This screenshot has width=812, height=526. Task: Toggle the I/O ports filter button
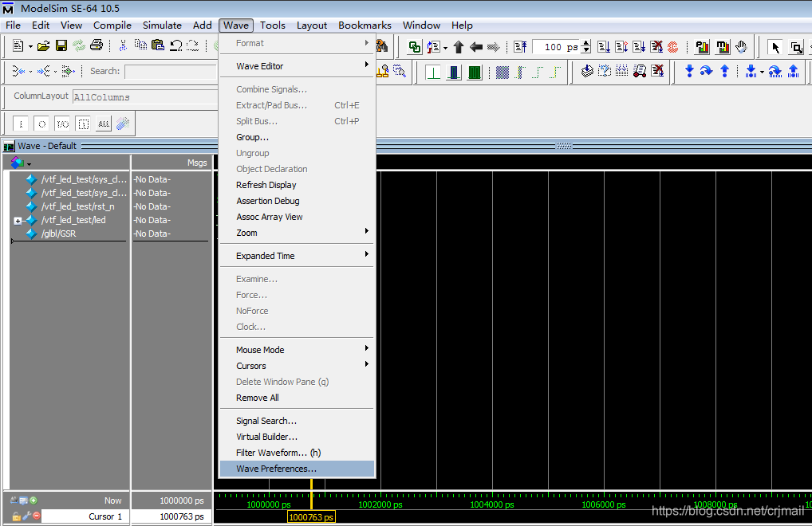pos(62,124)
